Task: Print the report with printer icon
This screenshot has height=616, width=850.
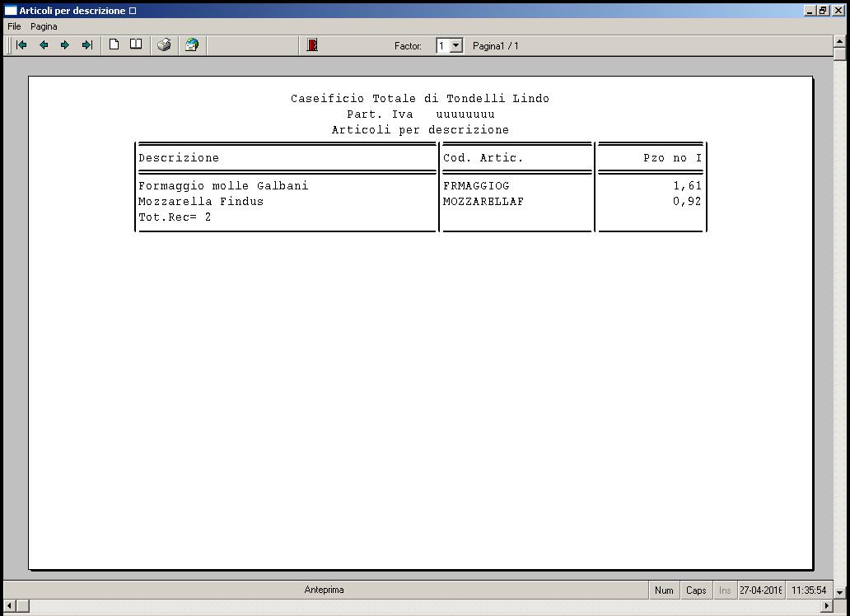Action: (164, 45)
